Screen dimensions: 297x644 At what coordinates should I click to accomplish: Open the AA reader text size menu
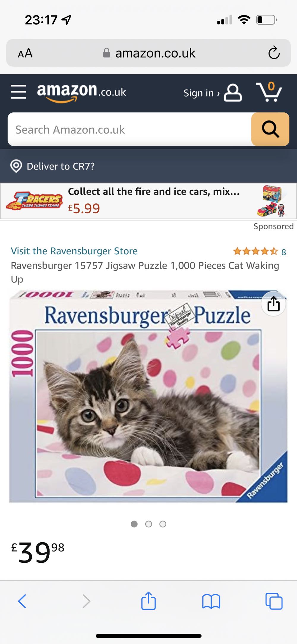(25, 53)
